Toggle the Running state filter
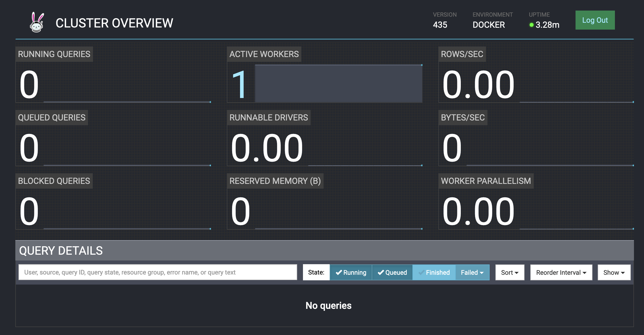Screen dimensions: 644x335 350,272
